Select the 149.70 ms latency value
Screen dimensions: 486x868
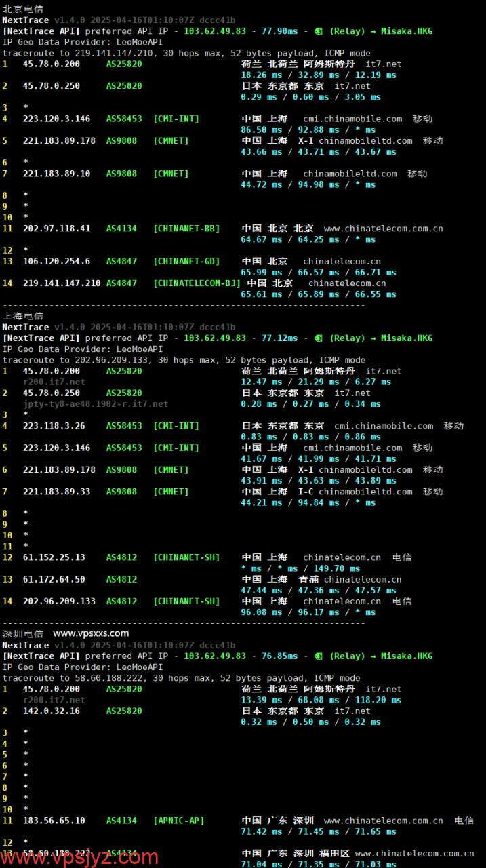(x=336, y=568)
